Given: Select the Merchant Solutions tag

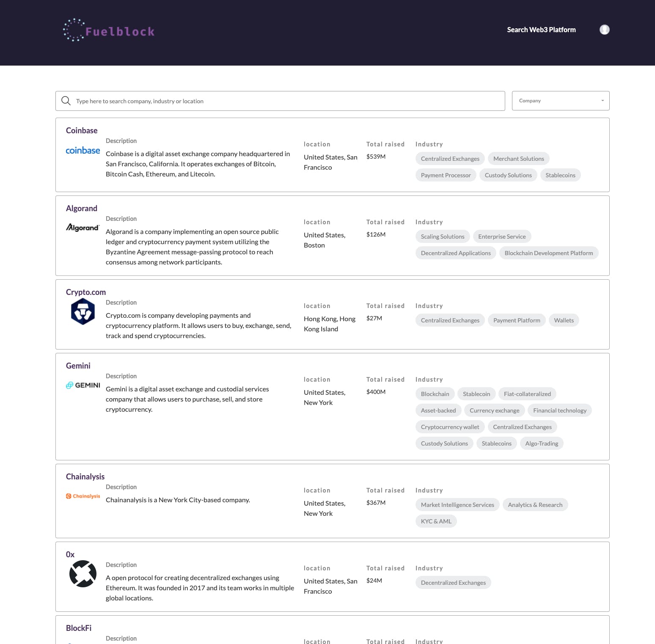Looking at the screenshot, I should pos(519,159).
